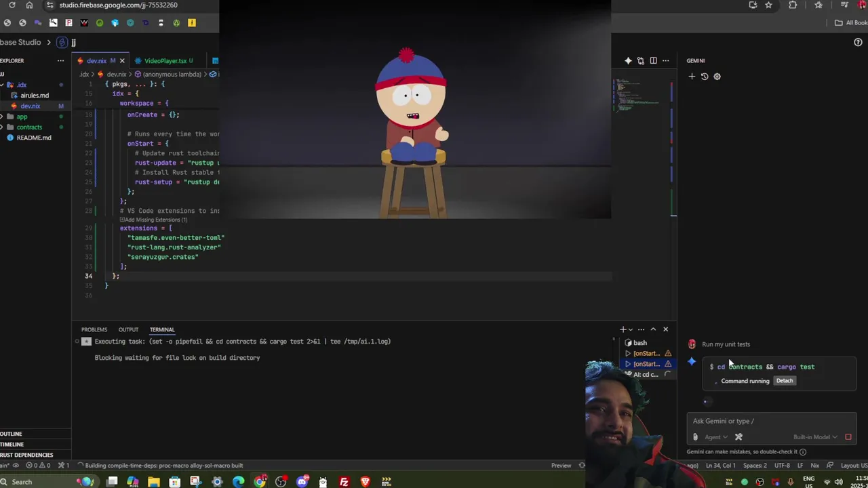Image resolution: width=868 pixels, height=488 pixels.
Task: Click the info icon next to Gemini disclaimer
Action: 803,452
